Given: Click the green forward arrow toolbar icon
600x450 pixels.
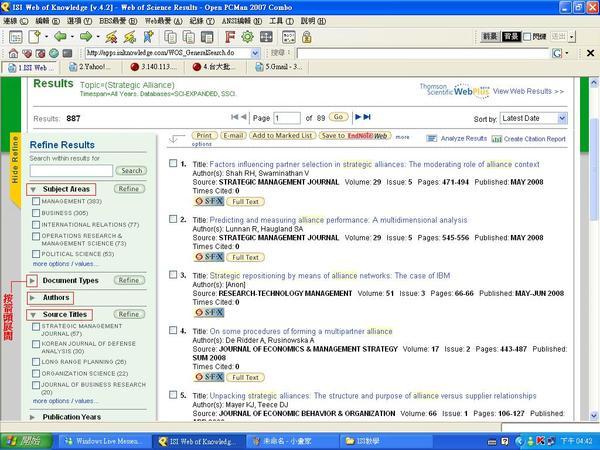Looking at the screenshot, I should pyautogui.click(x=86, y=37).
